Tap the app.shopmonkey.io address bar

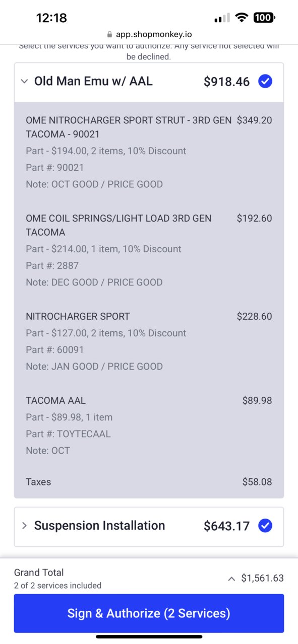(x=149, y=35)
